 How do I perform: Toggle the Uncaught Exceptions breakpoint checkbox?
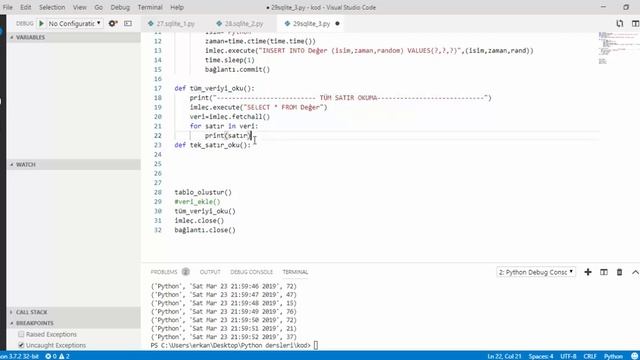pos(21,345)
